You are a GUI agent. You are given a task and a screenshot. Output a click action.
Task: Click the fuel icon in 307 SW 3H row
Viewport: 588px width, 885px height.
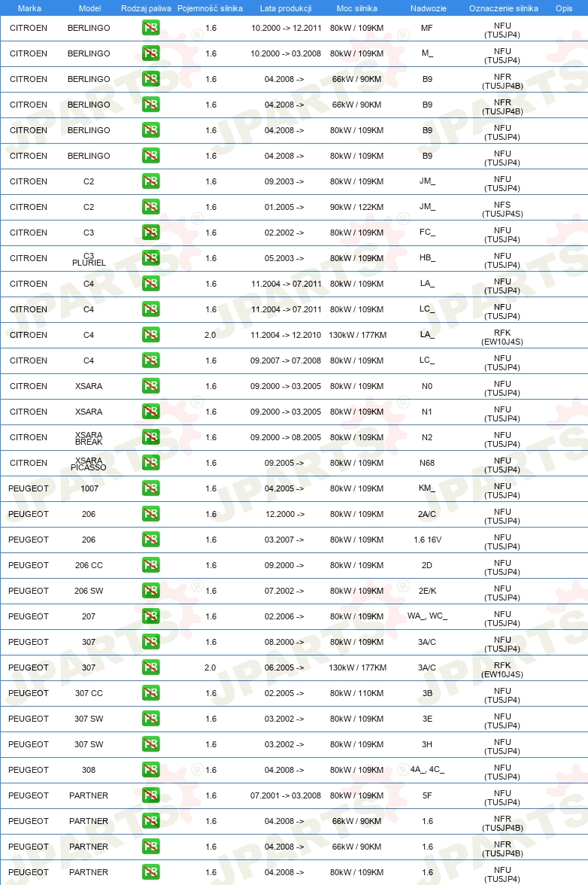[x=150, y=744]
